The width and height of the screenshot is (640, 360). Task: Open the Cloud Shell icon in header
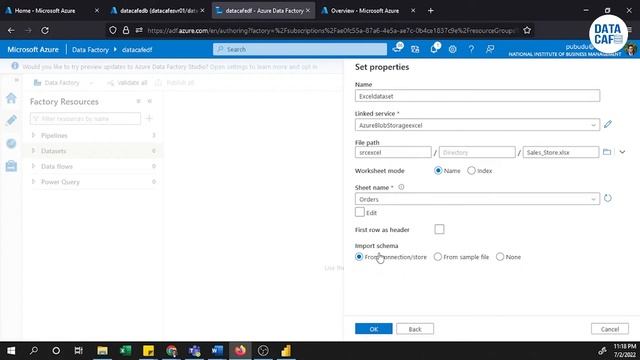[397, 49]
